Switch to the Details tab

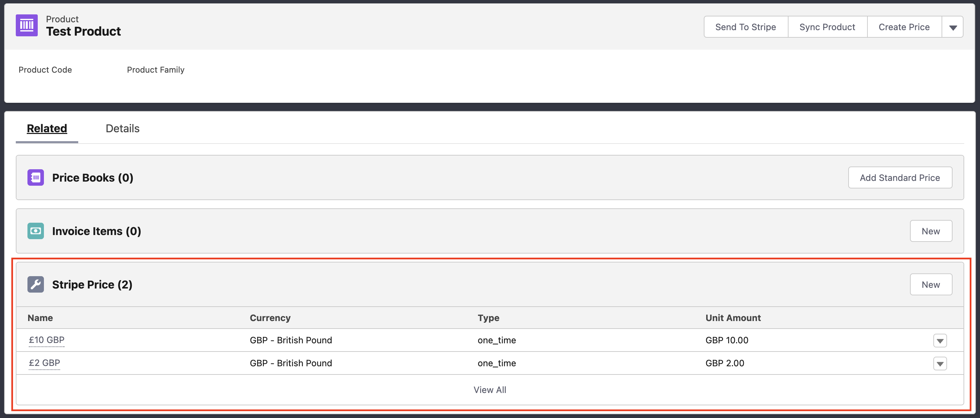pyautogui.click(x=122, y=128)
